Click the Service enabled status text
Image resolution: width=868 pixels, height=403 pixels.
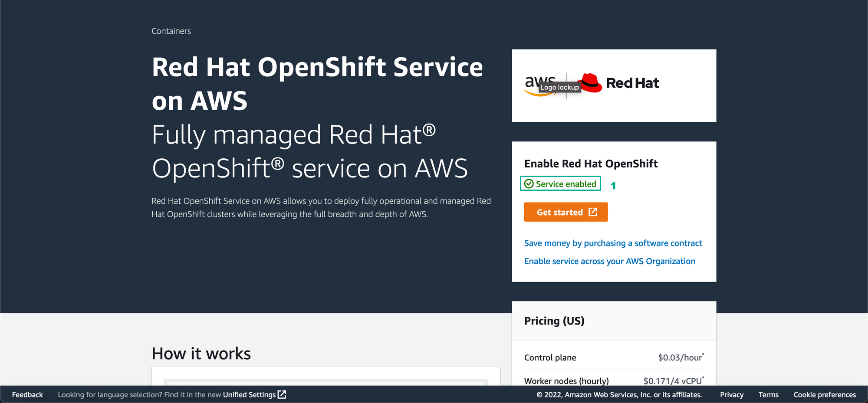pyautogui.click(x=566, y=184)
